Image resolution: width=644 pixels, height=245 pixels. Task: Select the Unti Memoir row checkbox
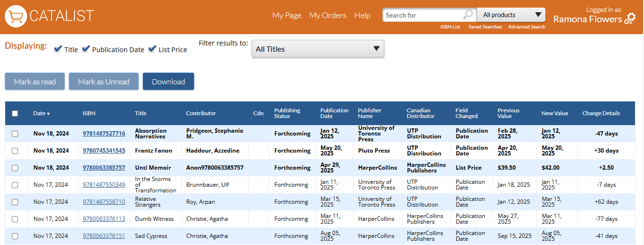point(15,168)
